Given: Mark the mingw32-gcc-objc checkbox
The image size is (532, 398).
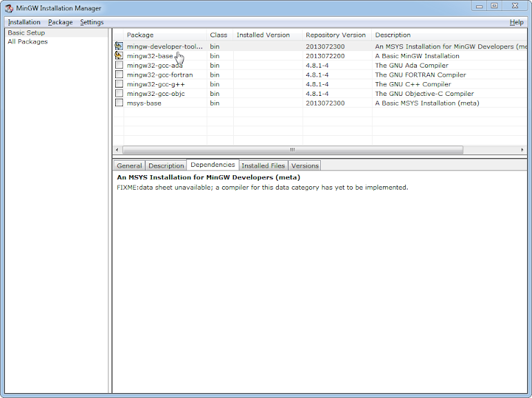Looking at the screenshot, I should (x=119, y=93).
